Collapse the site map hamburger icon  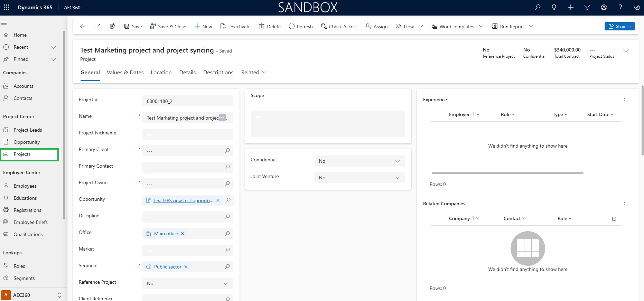click(4, 23)
